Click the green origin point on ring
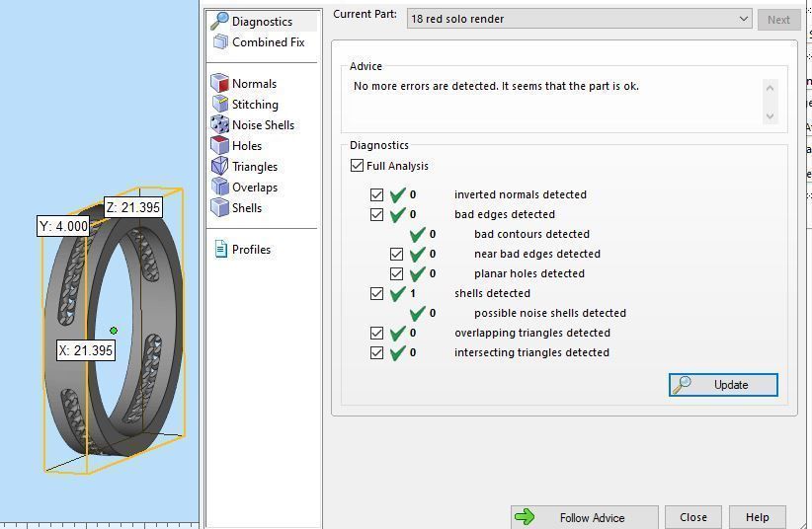This screenshot has height=529, width=812. tap(114, 331)
